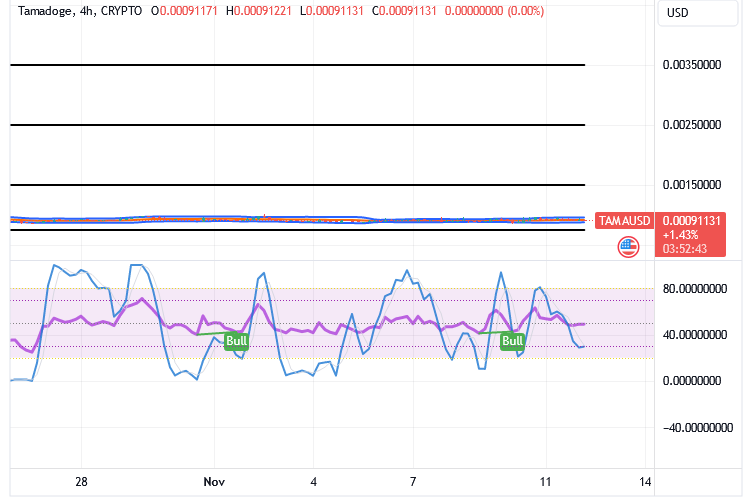Image resolution: width=752 pixels, height=500 pixels.
Task: Click the −40.00000000 oscillator axis label
Action: point(698,428)
